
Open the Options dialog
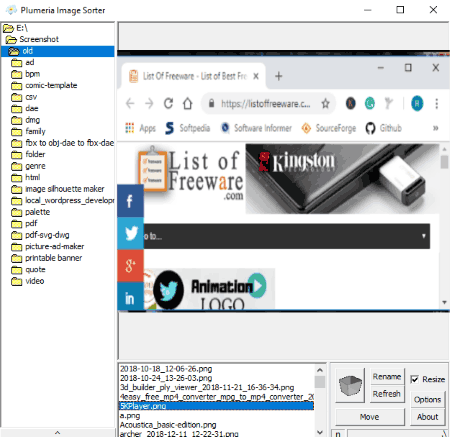click(427, 400)
